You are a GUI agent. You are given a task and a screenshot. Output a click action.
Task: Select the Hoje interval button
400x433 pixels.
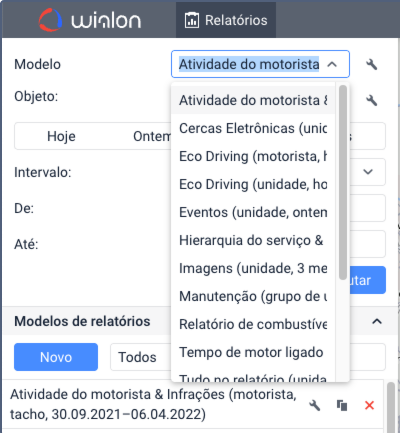tap(61, 136)
